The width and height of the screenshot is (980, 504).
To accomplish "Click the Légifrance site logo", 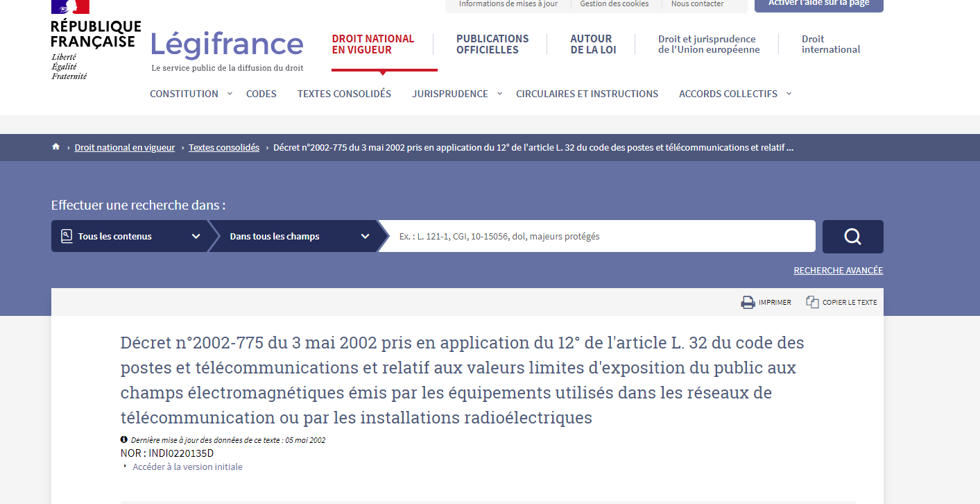I will (x=227, y=46).
